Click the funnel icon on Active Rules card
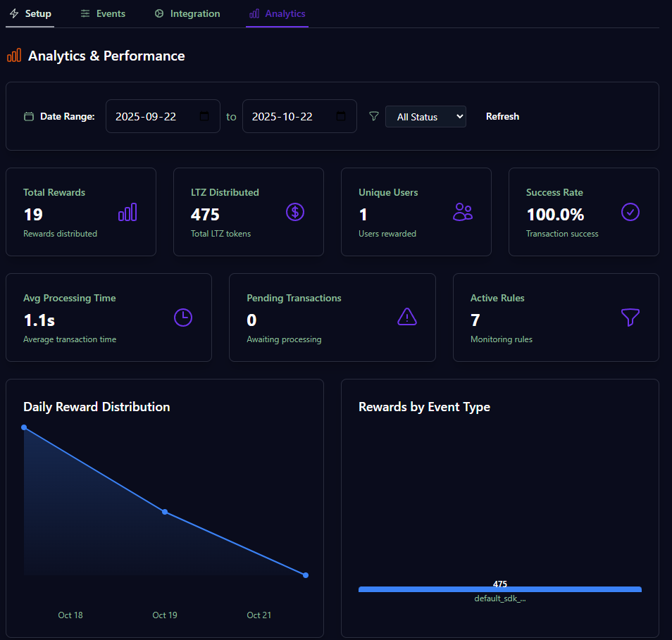Image resolution: width=672 pixels, height=640 pixels. 630,318
